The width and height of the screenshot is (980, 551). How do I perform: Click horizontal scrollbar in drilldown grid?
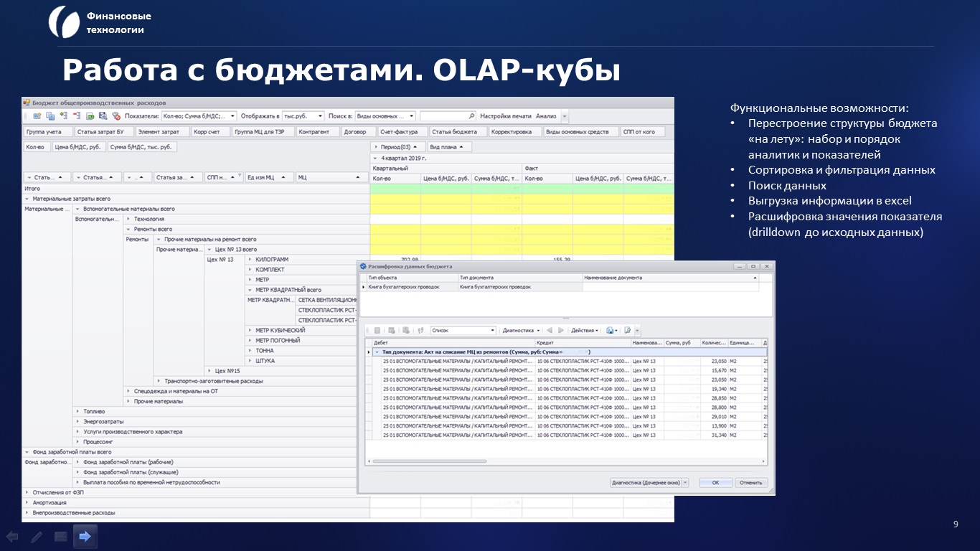tap(429, 461)
